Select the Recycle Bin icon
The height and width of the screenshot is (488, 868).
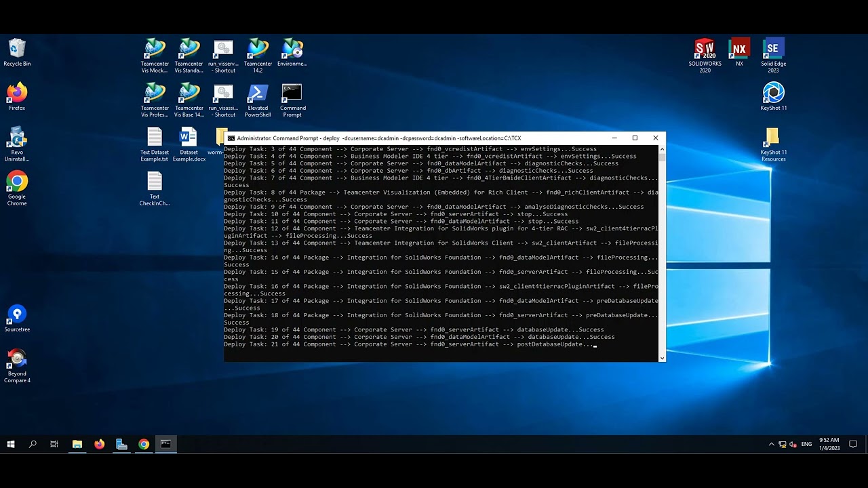tap(17, 52)
